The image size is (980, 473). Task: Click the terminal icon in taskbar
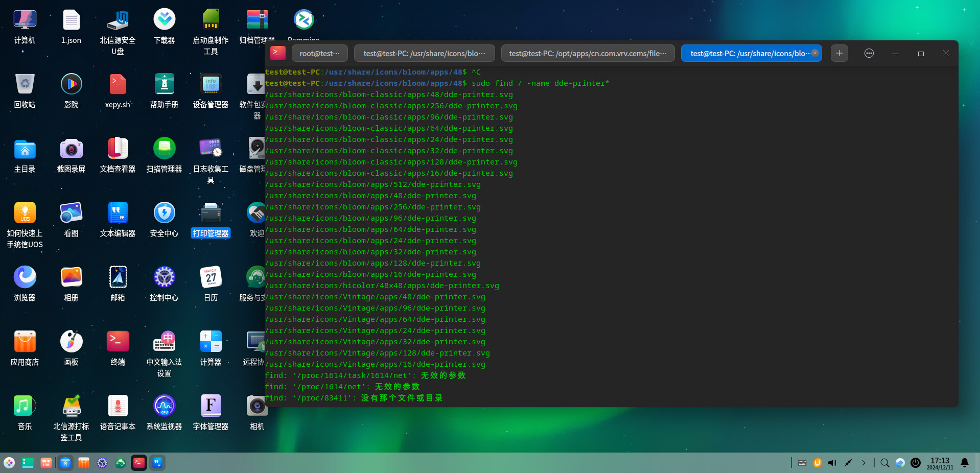tap(139, 463)
